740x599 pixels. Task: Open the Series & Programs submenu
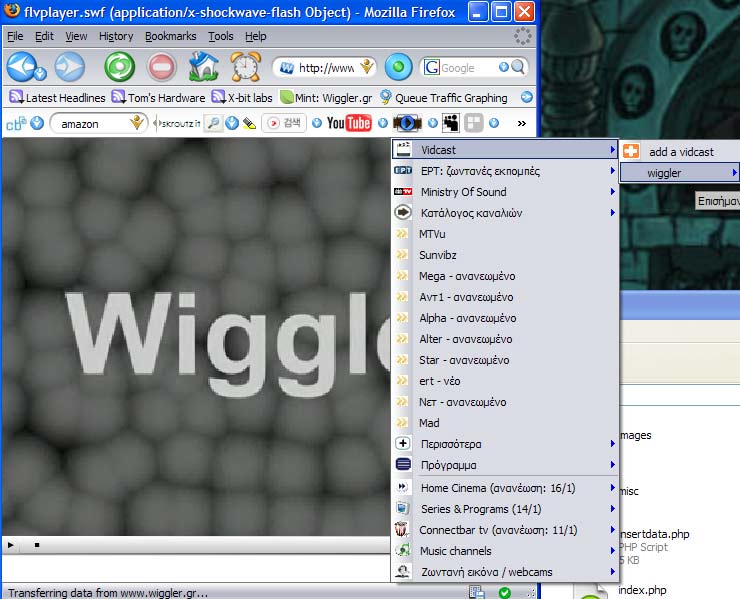coord(505,509)
